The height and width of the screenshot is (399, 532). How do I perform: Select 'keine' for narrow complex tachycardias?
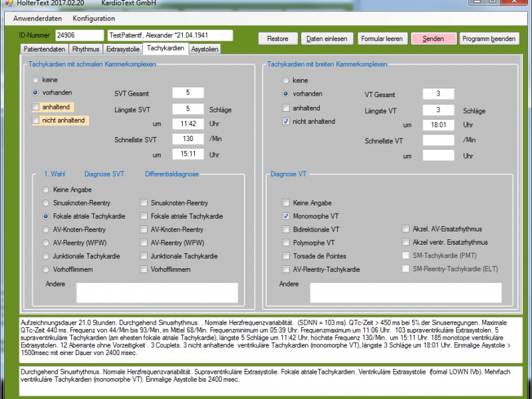pos(35,80)
